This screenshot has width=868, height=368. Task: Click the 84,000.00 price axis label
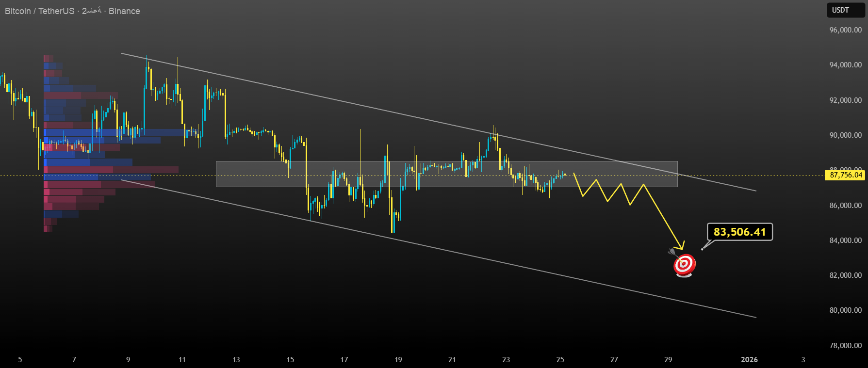(x=845, y=240)
